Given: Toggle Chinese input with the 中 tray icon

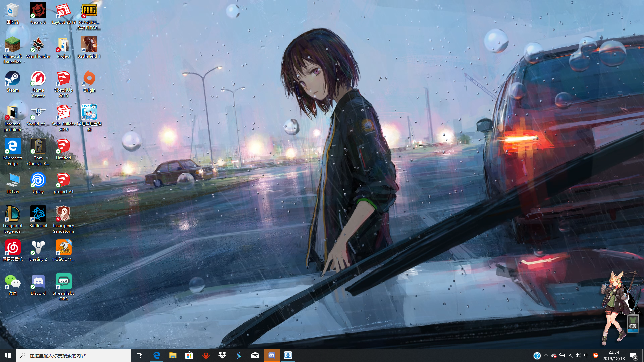Looking at the screenshot, I should [585, 355].
